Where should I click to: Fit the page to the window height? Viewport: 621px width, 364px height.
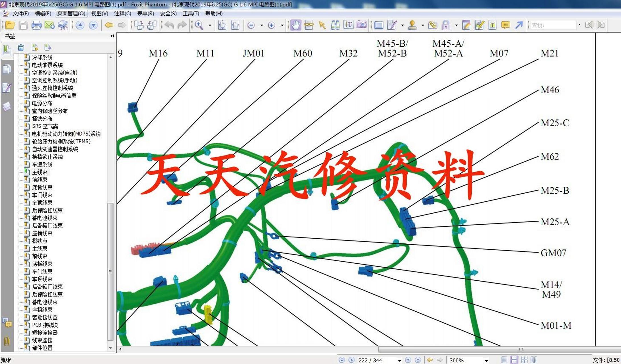click(222, 25)
